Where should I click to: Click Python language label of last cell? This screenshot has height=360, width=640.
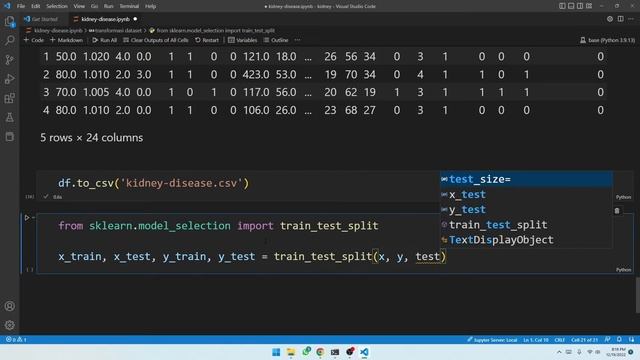623,270
